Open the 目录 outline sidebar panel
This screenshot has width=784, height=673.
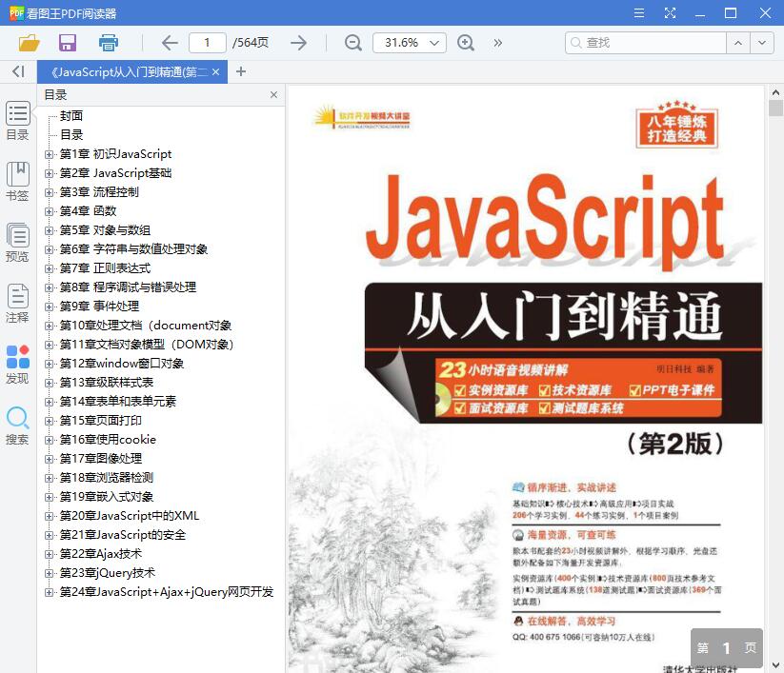tap(17, 121)
